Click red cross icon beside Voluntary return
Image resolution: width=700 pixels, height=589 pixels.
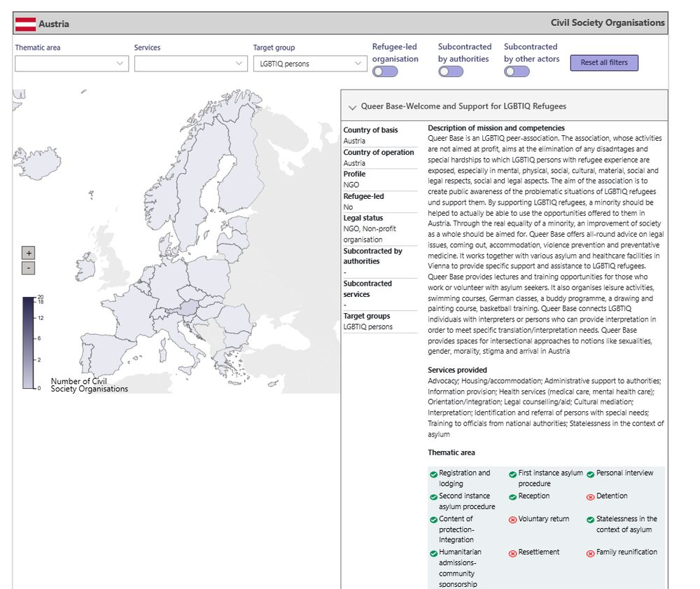pos(512,520)
